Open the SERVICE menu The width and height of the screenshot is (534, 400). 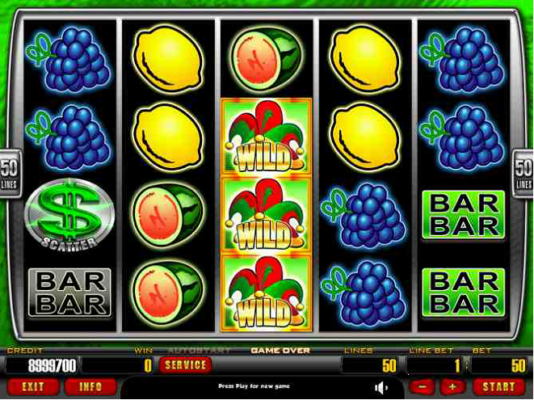(186, 365)
